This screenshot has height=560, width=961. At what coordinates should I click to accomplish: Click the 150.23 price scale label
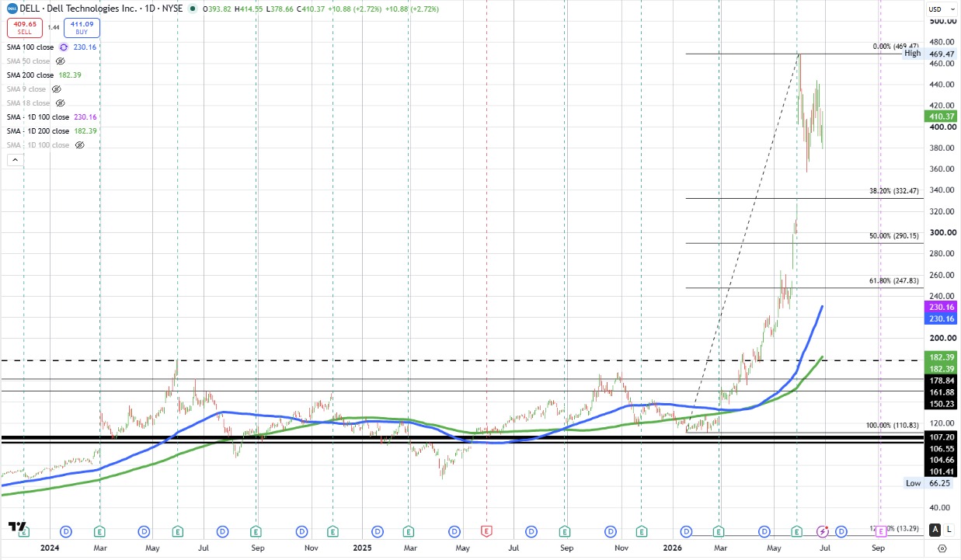point(941,404)
